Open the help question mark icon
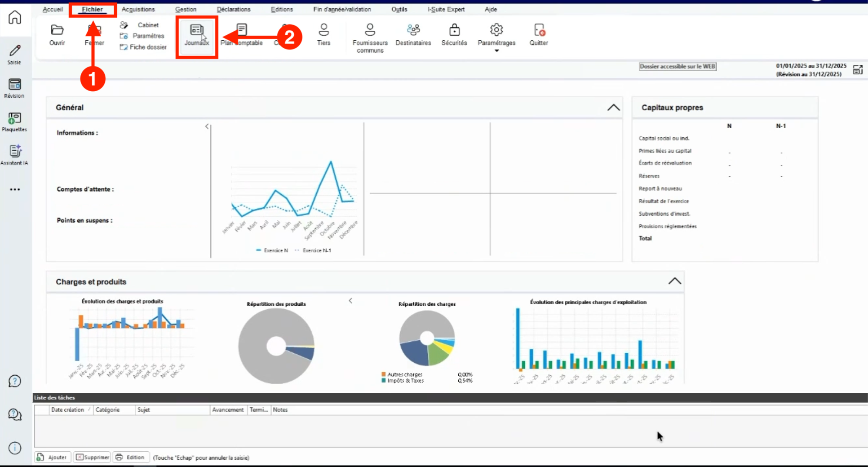 [15, 381]
